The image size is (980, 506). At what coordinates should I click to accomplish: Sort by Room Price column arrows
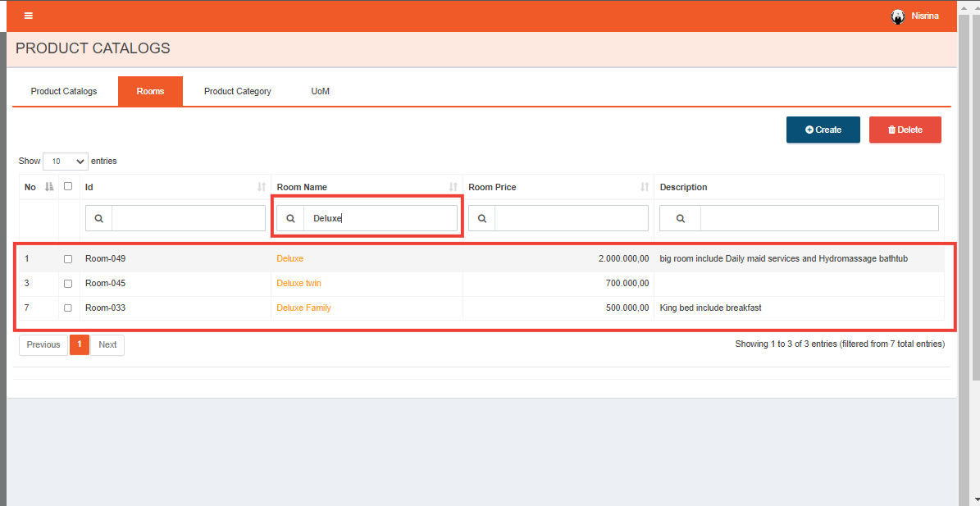pyautogui.click(x=645, y=187)
